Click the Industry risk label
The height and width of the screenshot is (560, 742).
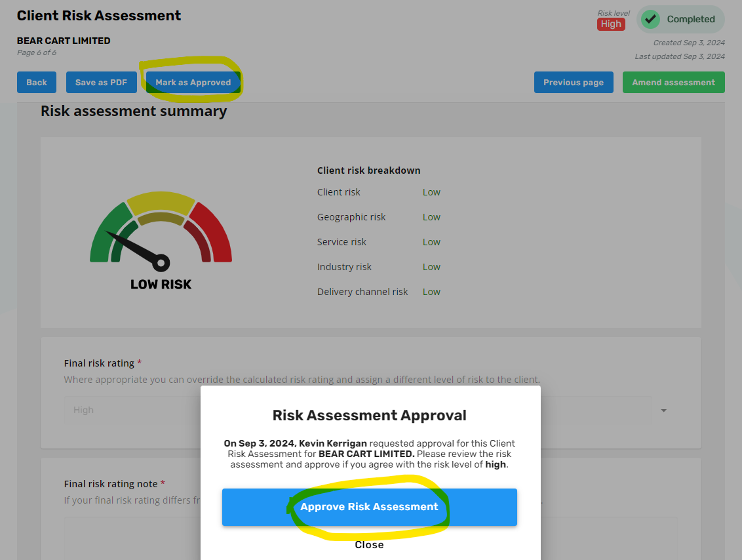pyautogui.click(x=344, y=267)
